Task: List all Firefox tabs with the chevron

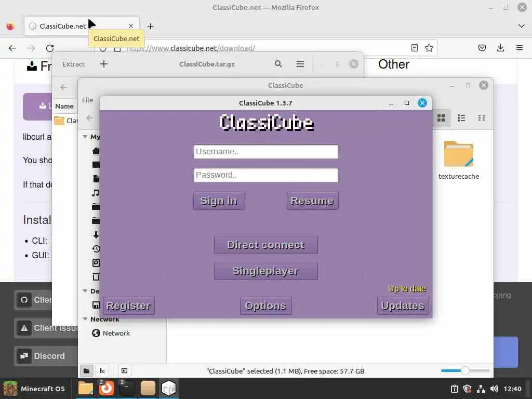Action: pyautogui.click(x=522, y=26)
